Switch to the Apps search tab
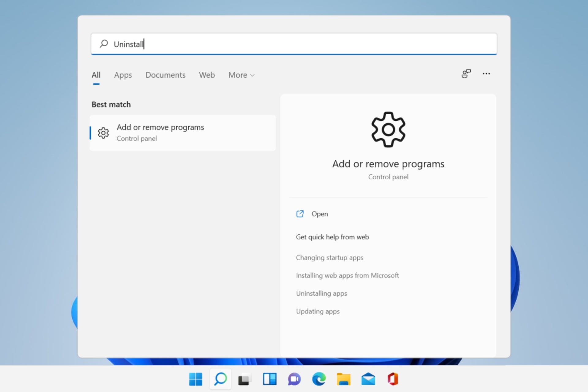This screenshot has width=588, height=392. [123, 75]
